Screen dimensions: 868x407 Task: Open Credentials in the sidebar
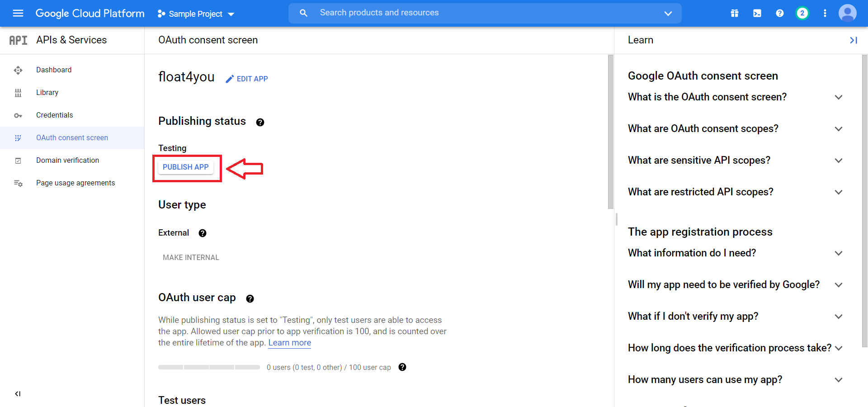pos(54,115)
